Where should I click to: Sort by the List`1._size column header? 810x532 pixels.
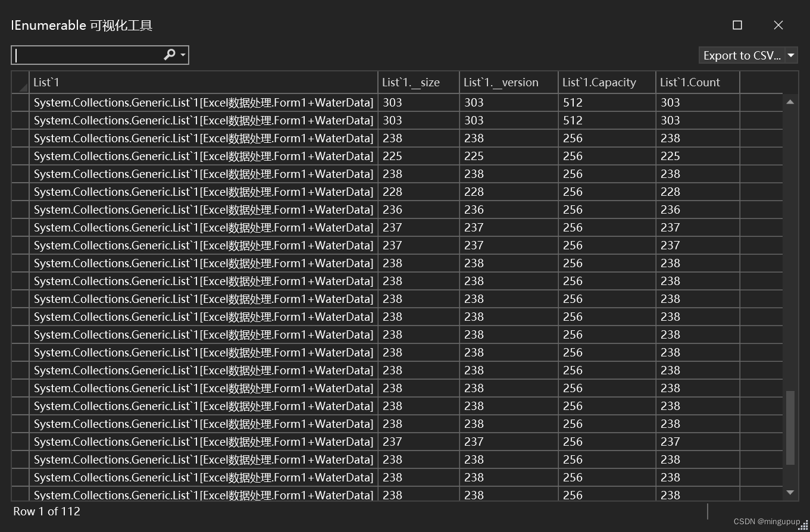pos(418,82)
